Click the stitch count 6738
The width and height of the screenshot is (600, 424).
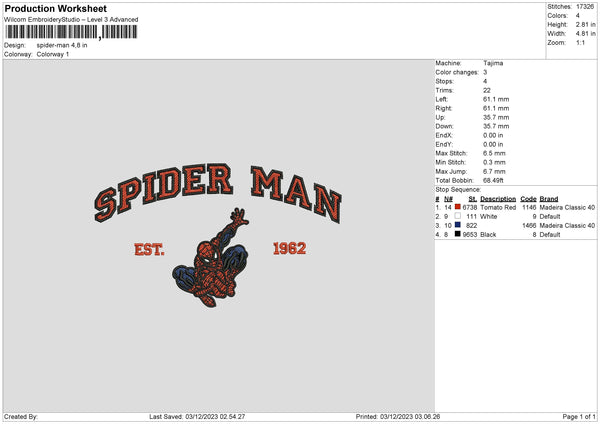[x=470, y=207]
